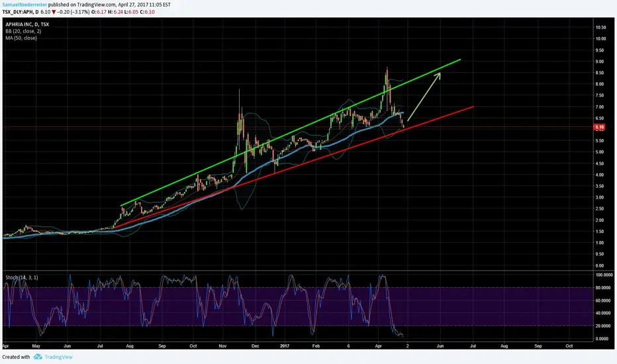
Task: Click the 8.00 price axis value
Action: coord(600,84)
